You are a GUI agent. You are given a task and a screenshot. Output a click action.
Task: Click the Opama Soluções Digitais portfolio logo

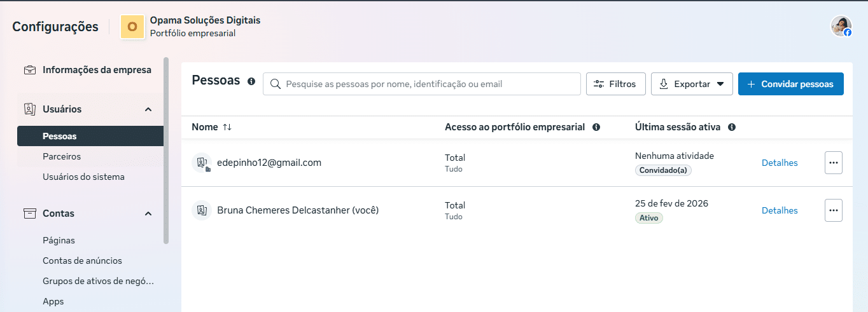click(132, 27)
